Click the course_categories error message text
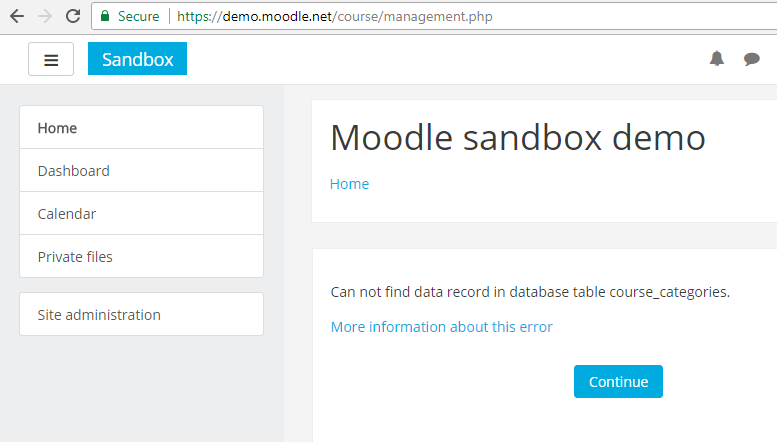Screen dimensions: 777x442 (x=530, y=292)
